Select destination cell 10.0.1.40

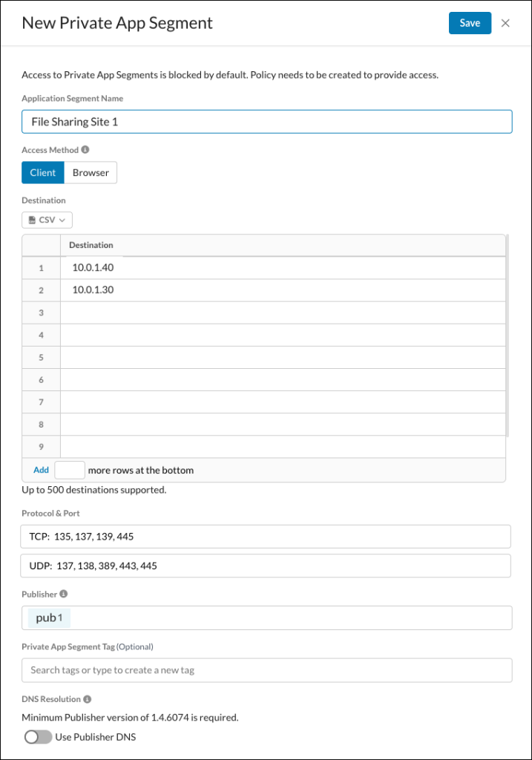click(x=283, y=267)
